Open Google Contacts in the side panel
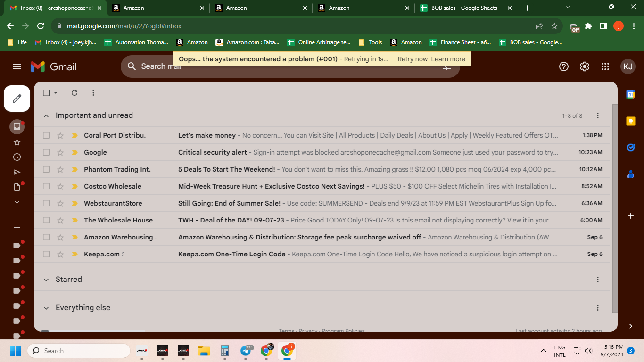This screenshot has height=362, width=644. [x=630, y=174]
